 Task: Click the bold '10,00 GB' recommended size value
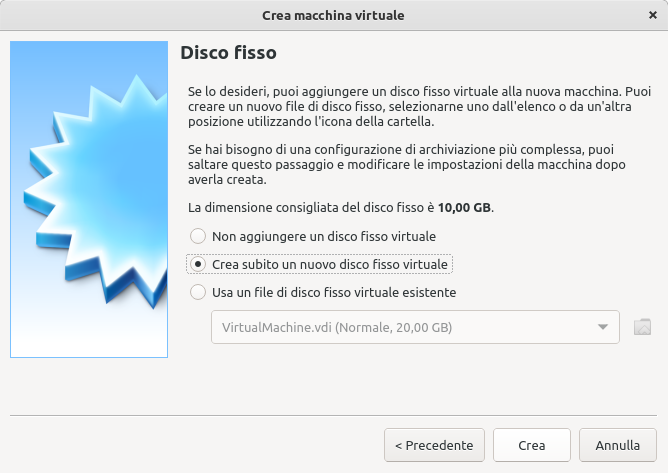click(x=465, y=208)
